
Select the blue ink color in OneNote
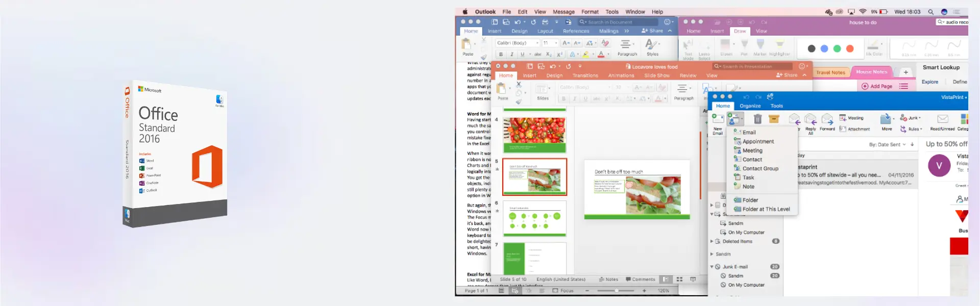[x=824, y=49]
